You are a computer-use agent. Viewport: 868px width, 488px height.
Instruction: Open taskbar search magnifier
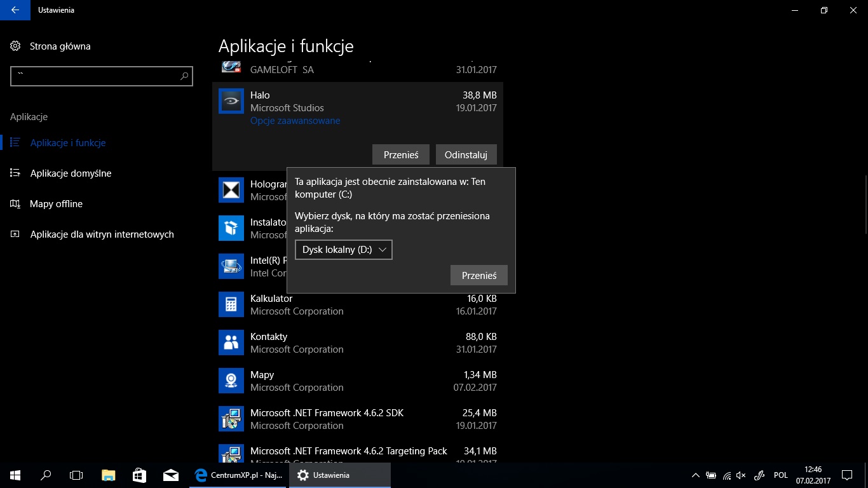(46, 475)
